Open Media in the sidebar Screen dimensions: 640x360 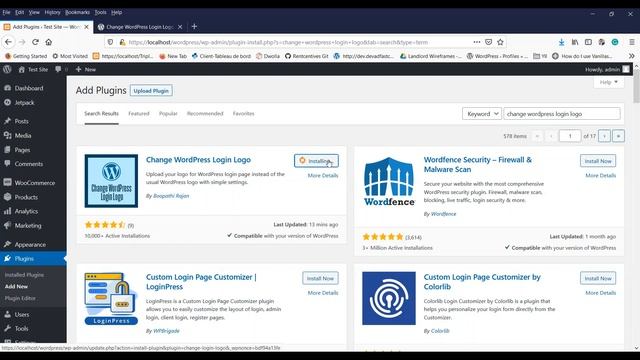point(23,136)
